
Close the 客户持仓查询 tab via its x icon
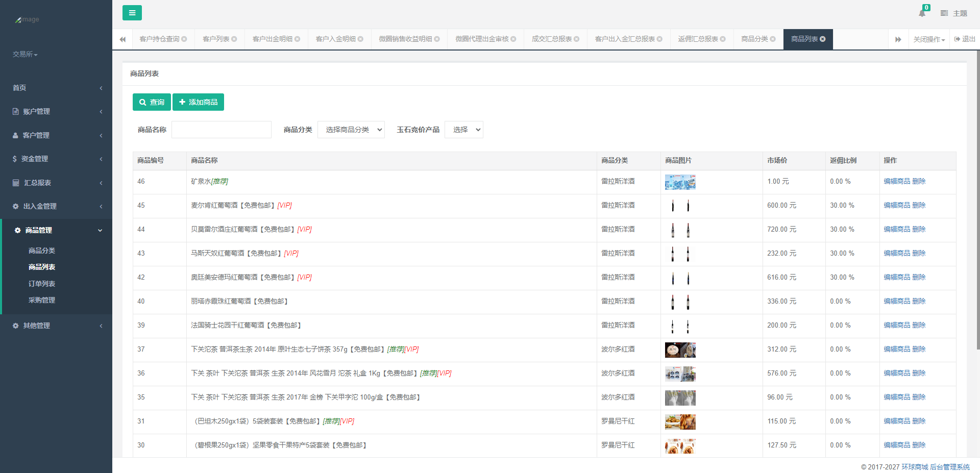(x=184, y=39)
